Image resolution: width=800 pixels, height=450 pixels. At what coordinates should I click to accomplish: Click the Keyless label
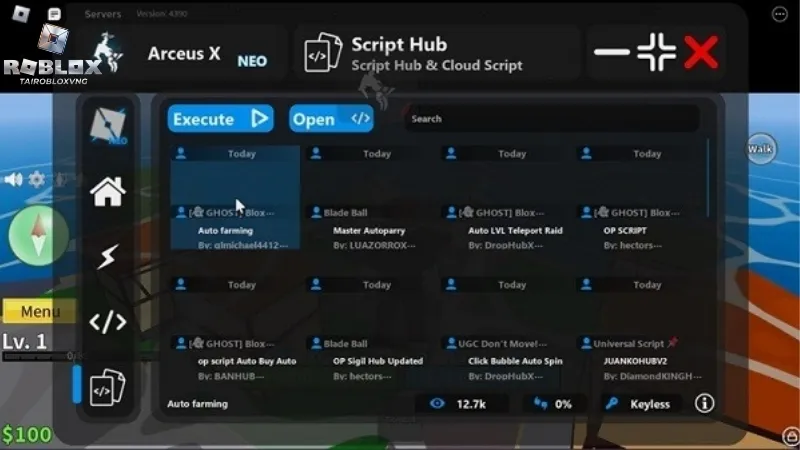pyautogui.click(x=650, y=404)
